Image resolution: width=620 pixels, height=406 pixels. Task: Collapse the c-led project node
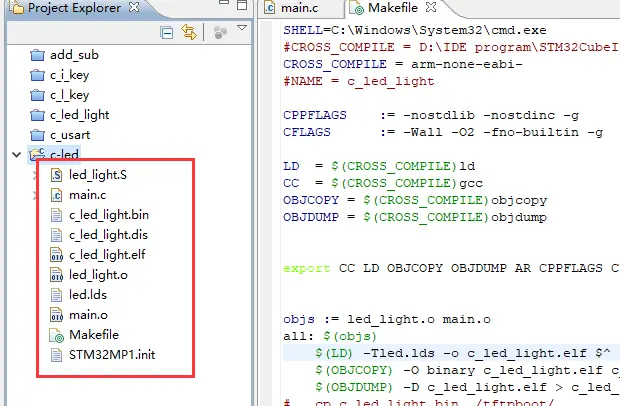(x=17, y=154)
